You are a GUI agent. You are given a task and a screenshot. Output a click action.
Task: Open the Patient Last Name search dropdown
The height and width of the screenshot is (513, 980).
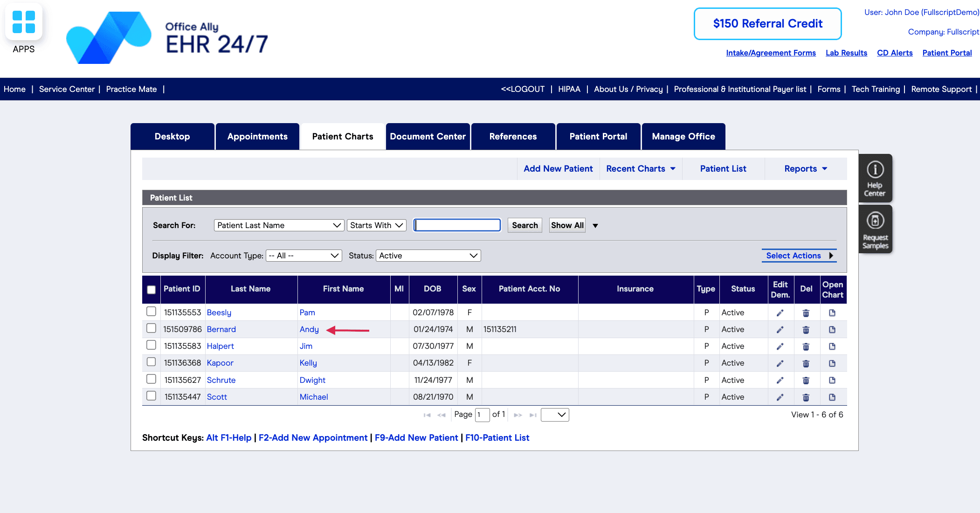point(279,225)
